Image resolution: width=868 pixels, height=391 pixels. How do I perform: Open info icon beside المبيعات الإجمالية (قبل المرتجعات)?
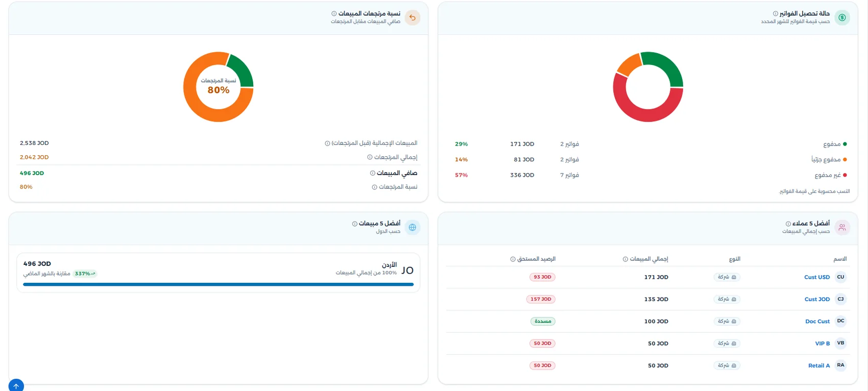tap(327, 143)
